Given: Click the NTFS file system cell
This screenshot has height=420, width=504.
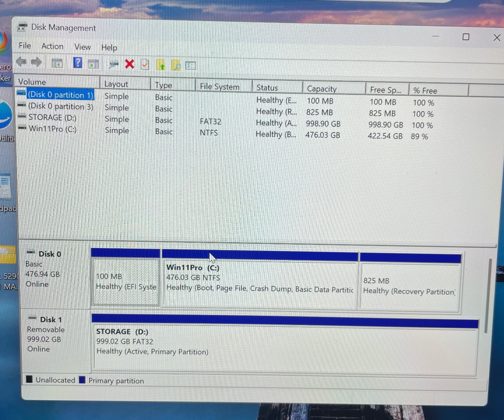Looking at the screenshot, I should click(x=209, y=133).
